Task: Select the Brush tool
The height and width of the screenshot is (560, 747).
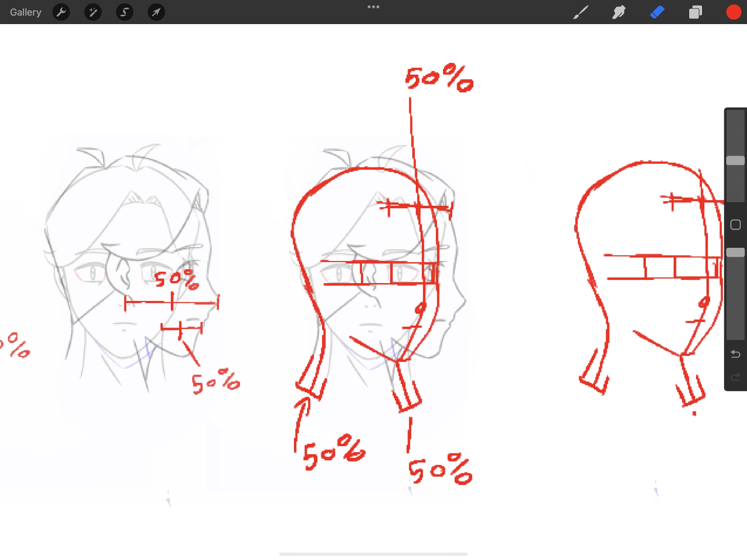Action: (x=581, y=12)
